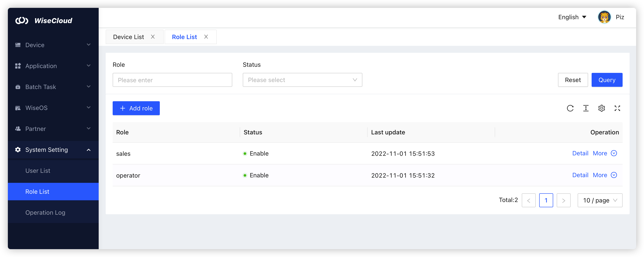The height and width of the screenshot is (257, 644).
Task: Expand the Device sidebar menu
Action: coord(53,45)
